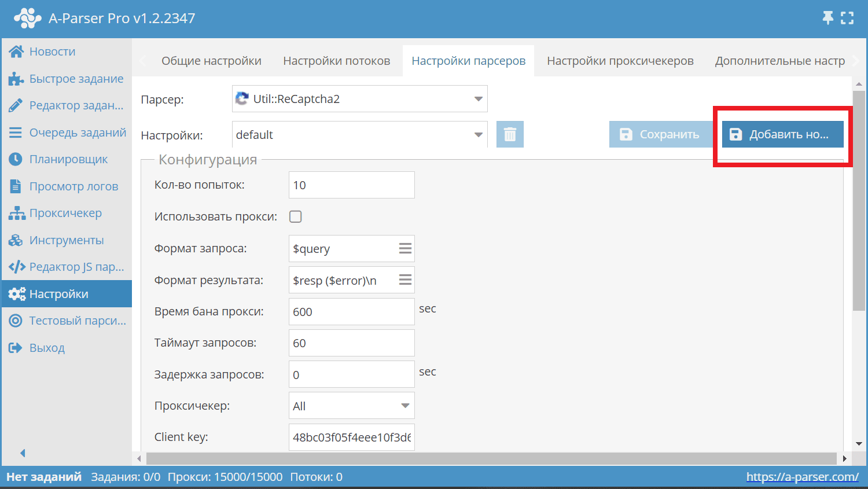Screen dimensions: 868x489
Task: Click the Задержка запросов field
Action: pyautogui.click(x=351, y=374)
